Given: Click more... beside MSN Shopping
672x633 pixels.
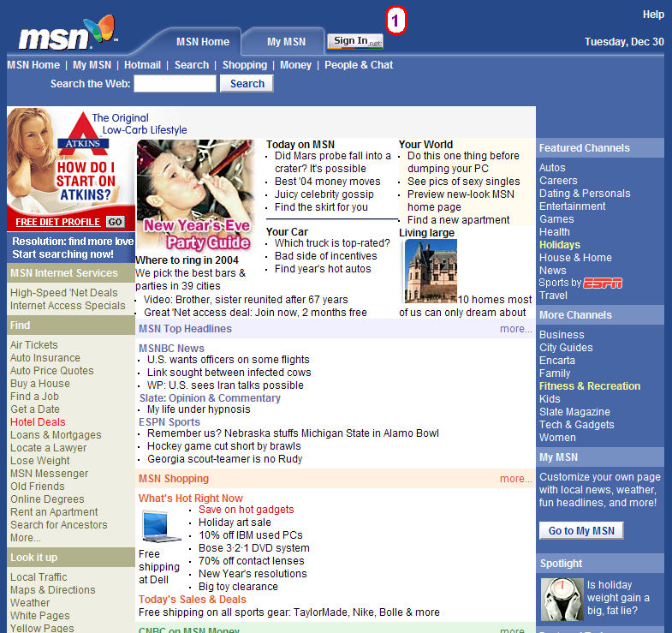Looking at the screenshot, I should pos(515,479).
